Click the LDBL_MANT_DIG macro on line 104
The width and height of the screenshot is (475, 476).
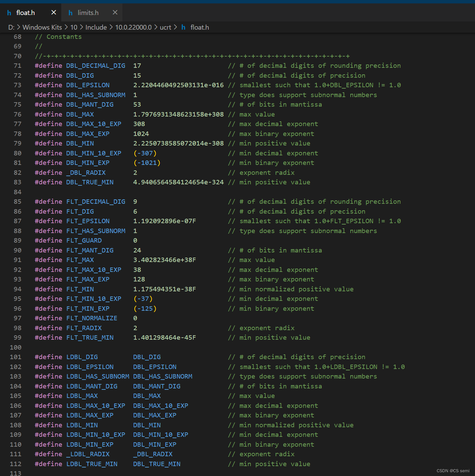pos(92,386)
